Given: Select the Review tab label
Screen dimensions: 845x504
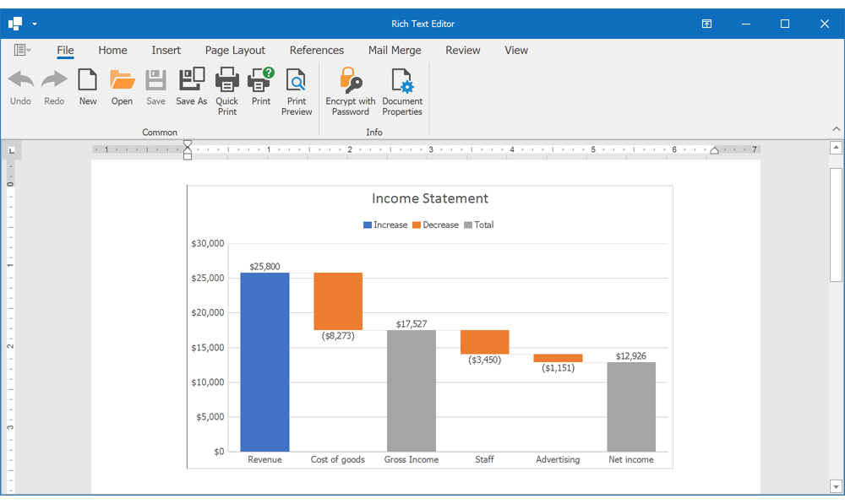Looking at the screenshot, I should click(462, 50).
